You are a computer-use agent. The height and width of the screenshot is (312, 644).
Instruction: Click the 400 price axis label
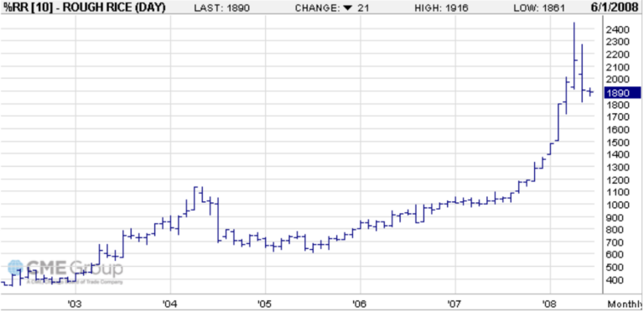(615, 280)
